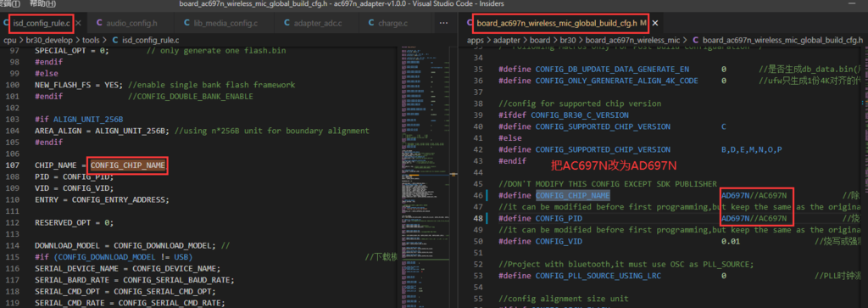Close the board_ac697n_wireless_mic_global_build_cfg.h tab
Image resolution: width=868 pixels, height=308 pixels.
(x=655, y=23)
